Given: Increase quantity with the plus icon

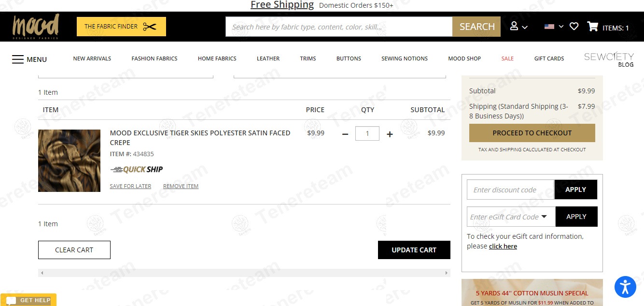Looking at the screenshot, I should pyautogui.click(x=390, y=134).
